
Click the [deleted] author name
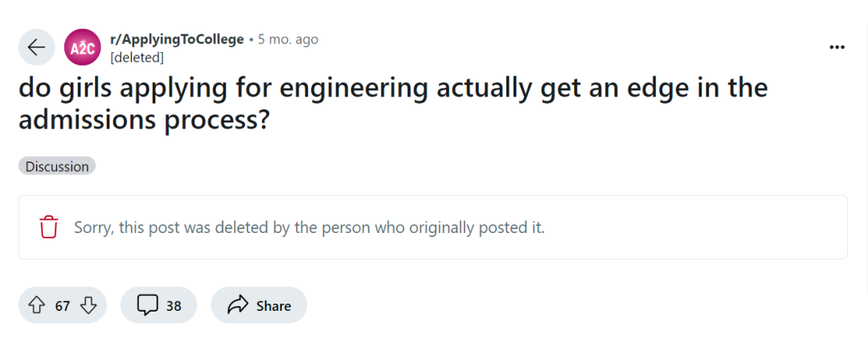137,57
